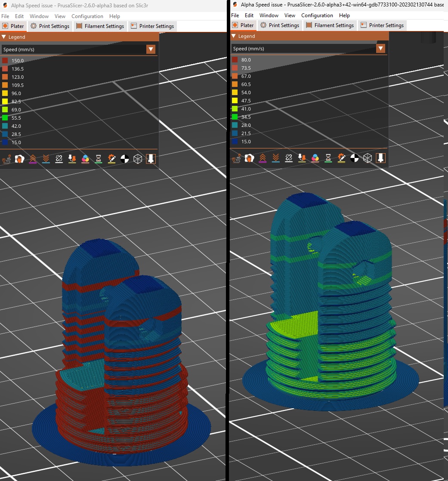Open View menu in left window
This screenshot has height=481, width=448.
pos(60,16)
